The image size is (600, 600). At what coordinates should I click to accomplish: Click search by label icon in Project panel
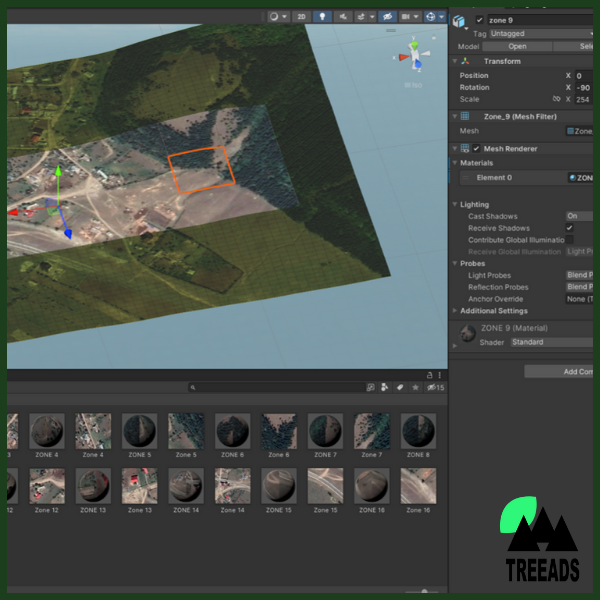point(399,387)
